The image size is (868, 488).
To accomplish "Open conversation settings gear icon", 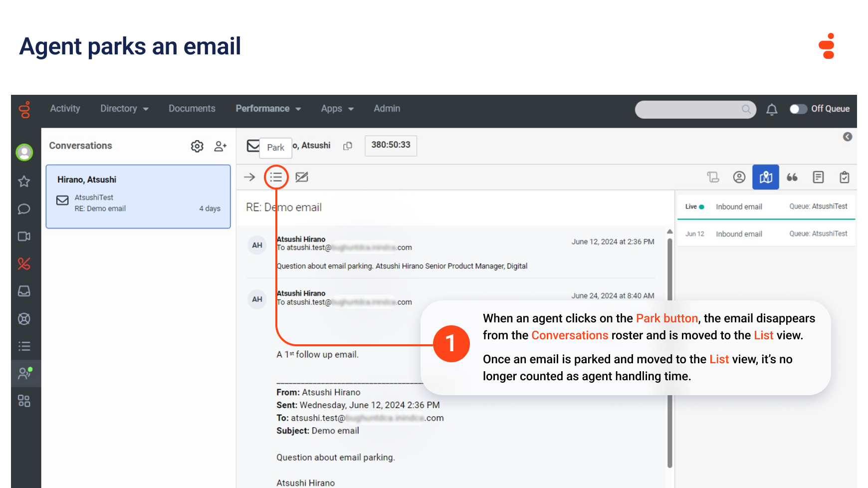I will 197,146.
